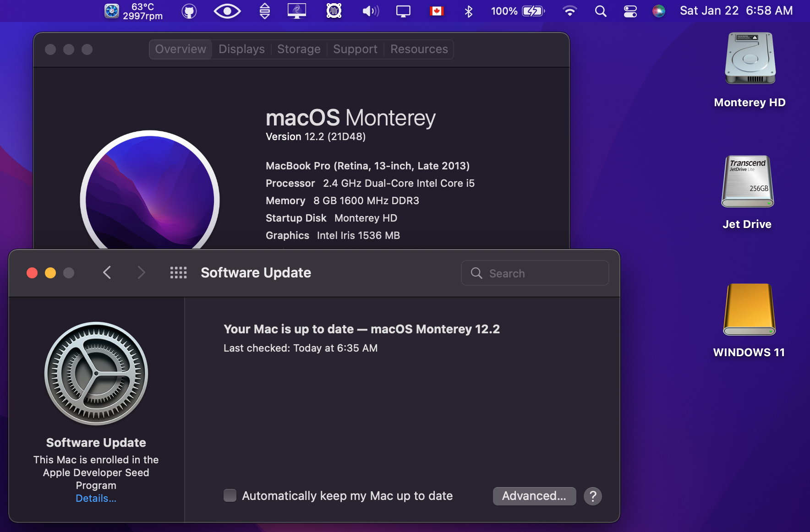Viewport: 810px width, 532px height.
Task: Select the Monterey HD desktop drive
Action: click(x=750, y=70)
